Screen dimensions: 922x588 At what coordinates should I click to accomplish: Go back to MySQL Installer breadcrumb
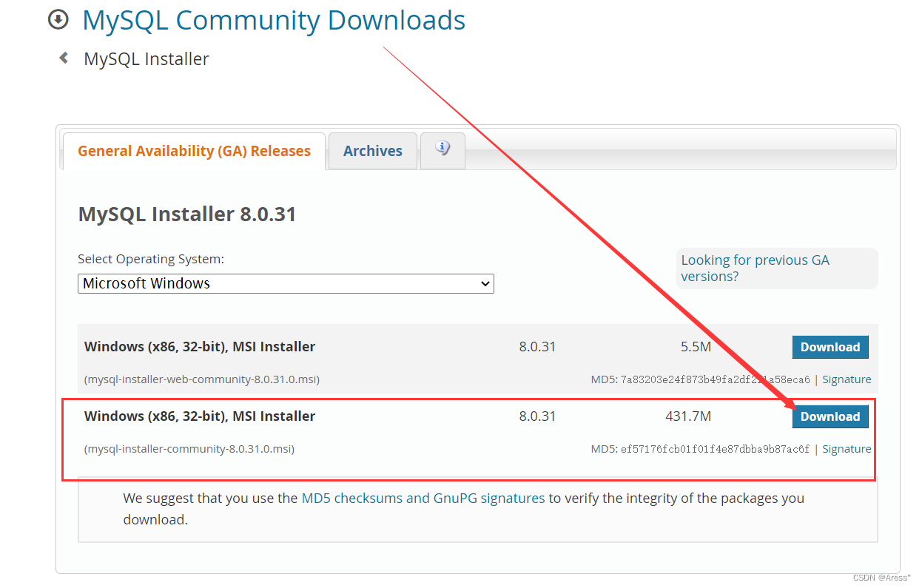tap(147, 59)
